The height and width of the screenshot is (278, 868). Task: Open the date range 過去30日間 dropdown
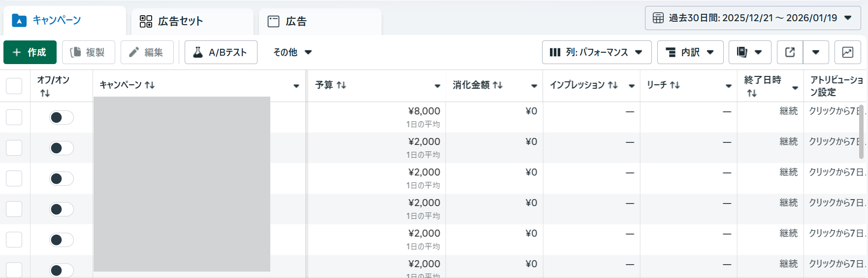pos(752,18)
